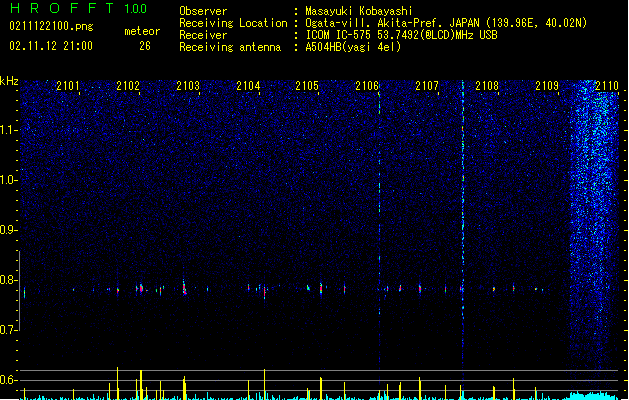Image resolution: width=629 pixels, height=400 pixels.
Task: Click the 'Receiving antenna' label
Action: click(230, 47)
